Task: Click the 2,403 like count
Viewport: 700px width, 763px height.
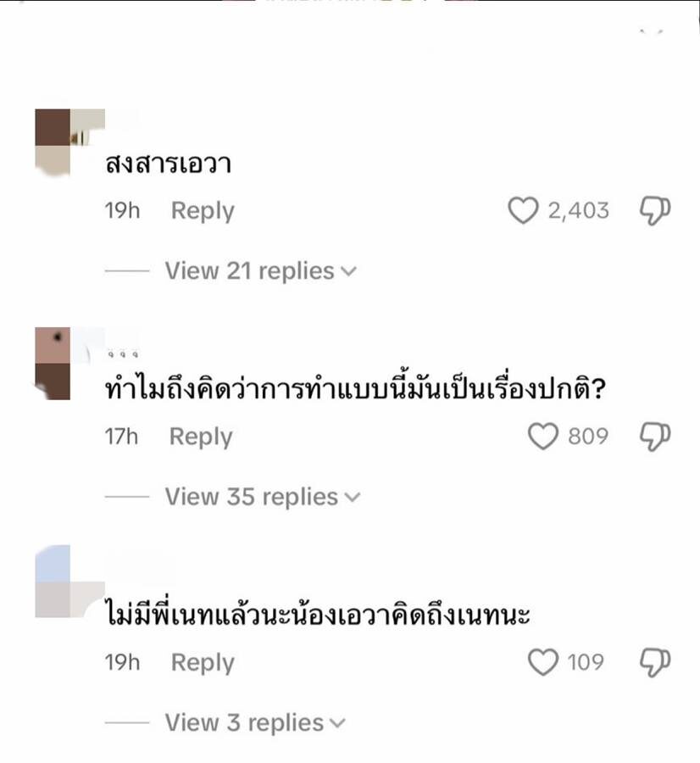Action: (x=578, y=211)
